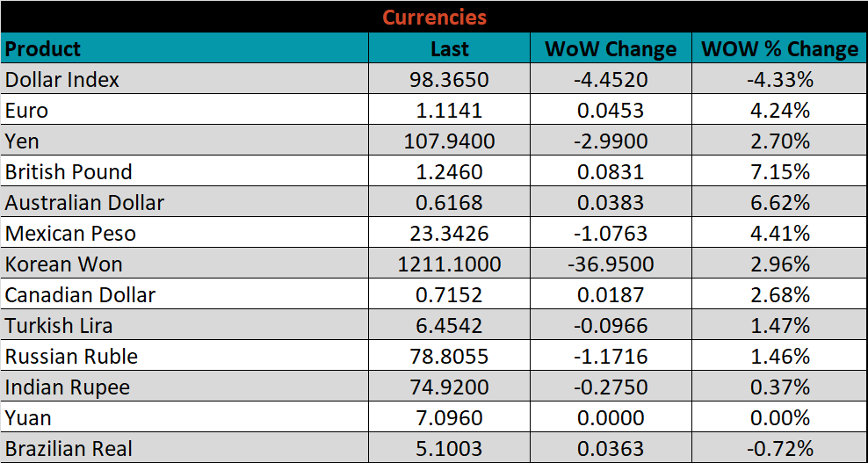Click the WoW Change column header
The width and height of the screenshot is (868, 463).
[x=611, y=49]
